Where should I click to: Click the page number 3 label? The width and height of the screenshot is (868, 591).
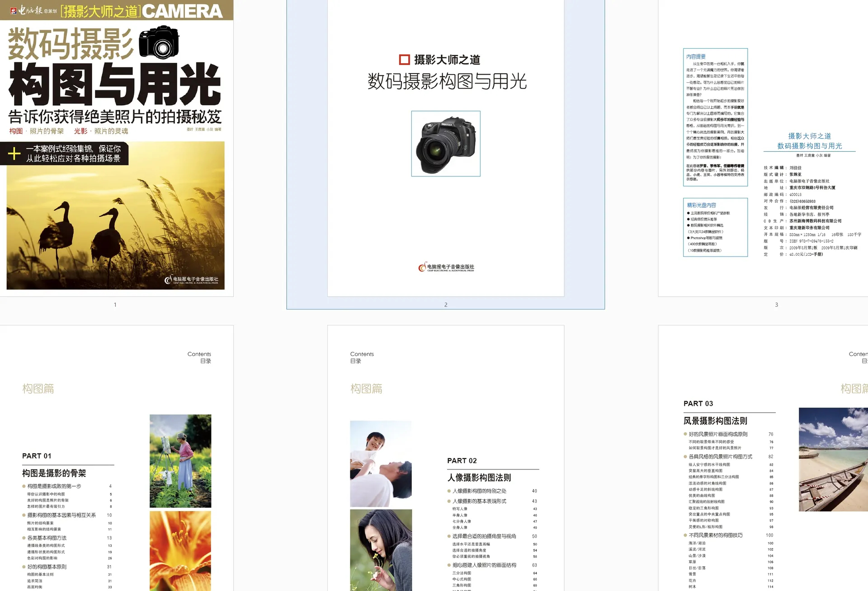[x=776, y=305]
